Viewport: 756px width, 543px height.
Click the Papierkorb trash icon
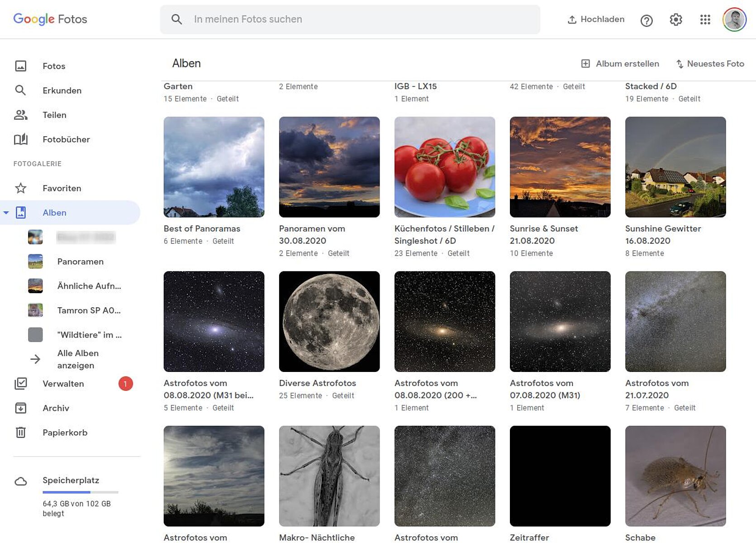click(21, 433)
